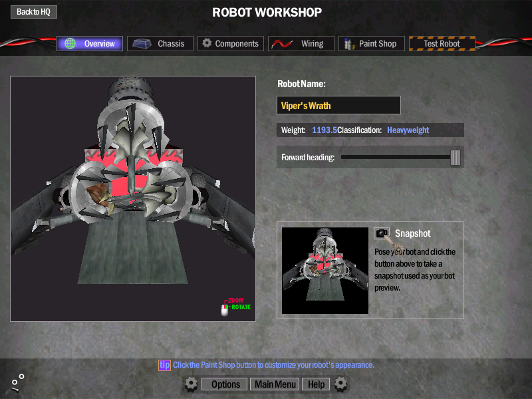The height and width of the screenshot is (399, 532).
Task: Click the ROBOT WORKSHOP title
Action: point(267,13)
